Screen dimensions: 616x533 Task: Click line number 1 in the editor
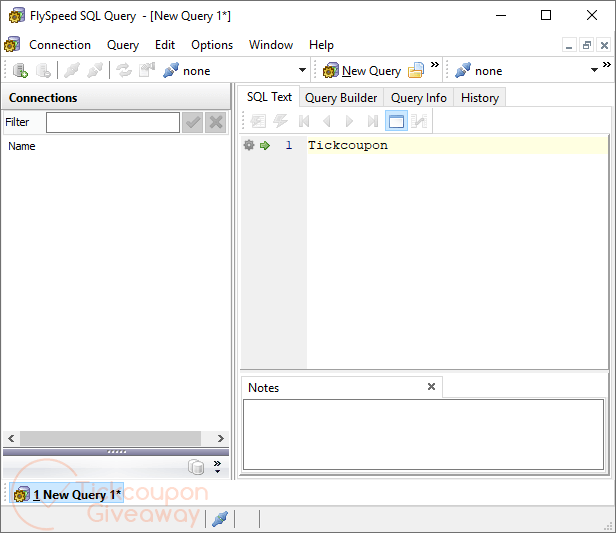pos(289,145)
